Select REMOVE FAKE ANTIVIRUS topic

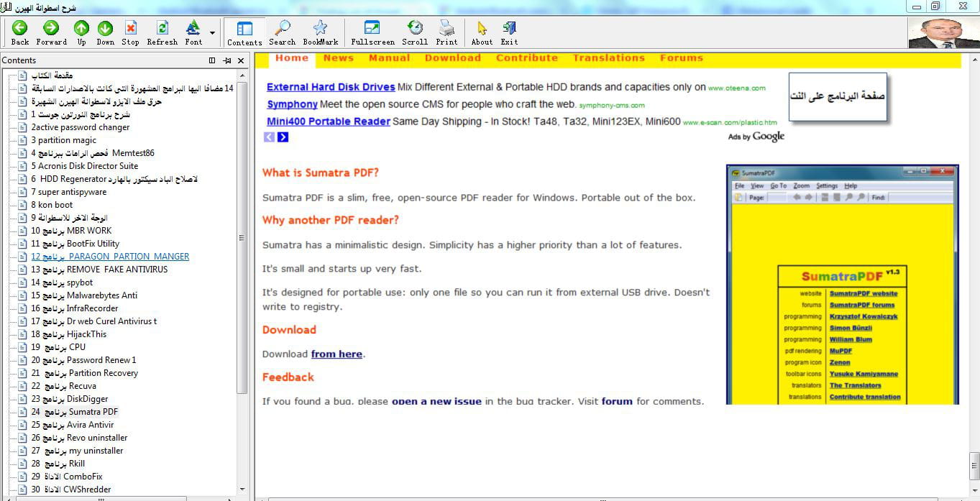click(x=99, y=270)
